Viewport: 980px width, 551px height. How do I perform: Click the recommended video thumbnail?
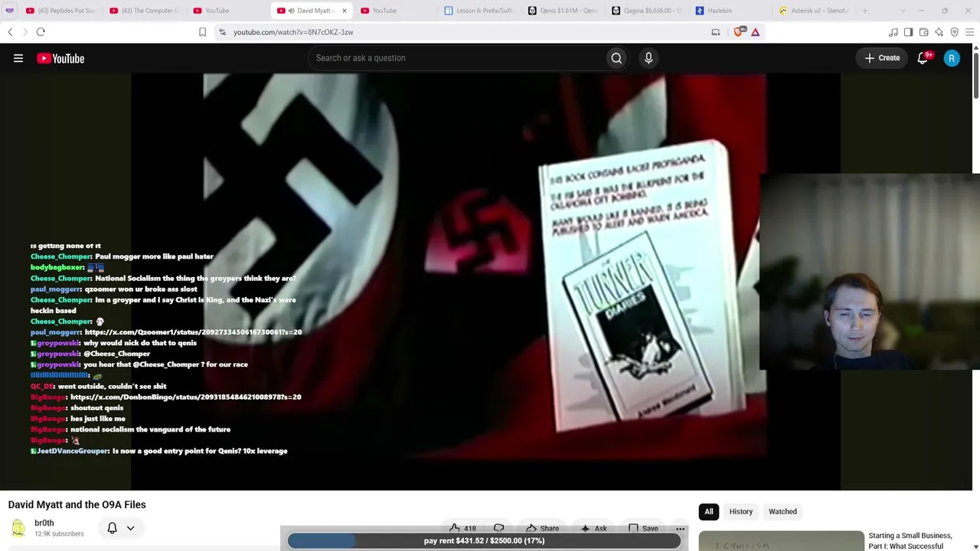pyautogui.click(x=781, y=541)
